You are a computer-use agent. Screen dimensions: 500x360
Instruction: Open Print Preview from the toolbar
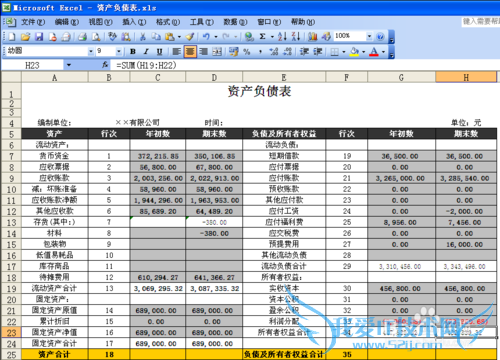coord(96,36)
